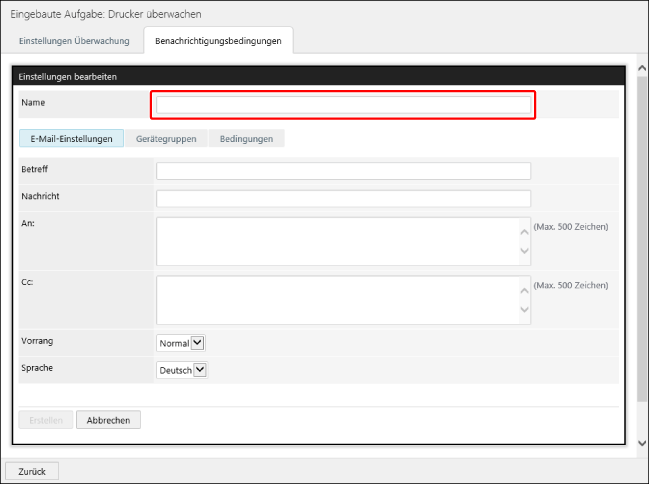The height and width of the screenshot is (484, 649).
Task: Click into the Nachricht text field
Action: (343, 198)
